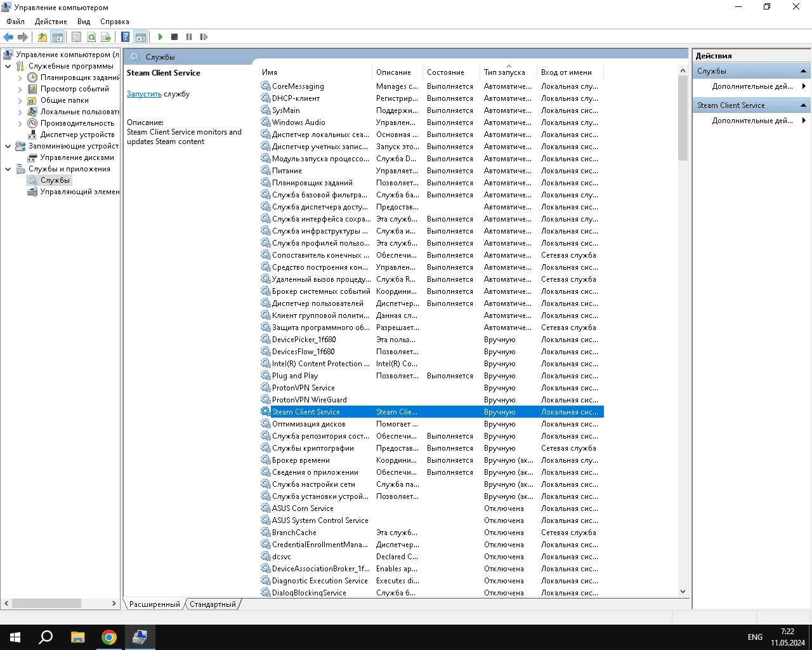Expand the Общие папки node
This screenshot has width=812, height=650.
[20, 100]
